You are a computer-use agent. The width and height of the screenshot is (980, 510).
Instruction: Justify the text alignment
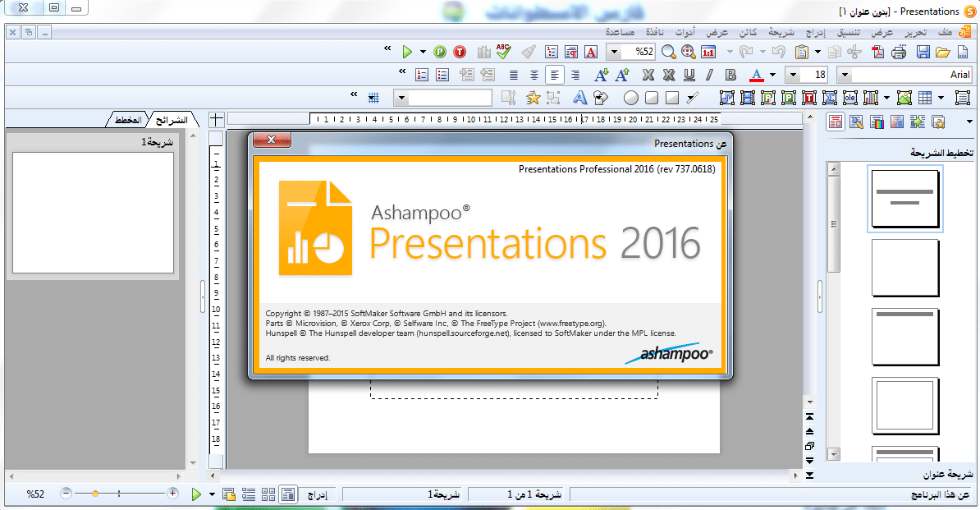513,75
